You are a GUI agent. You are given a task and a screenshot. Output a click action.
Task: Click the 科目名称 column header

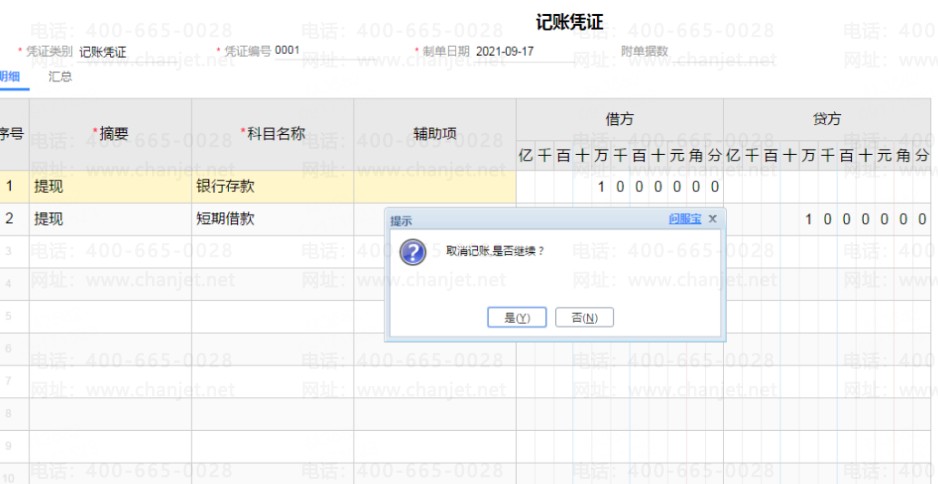[x=273, y=134]
